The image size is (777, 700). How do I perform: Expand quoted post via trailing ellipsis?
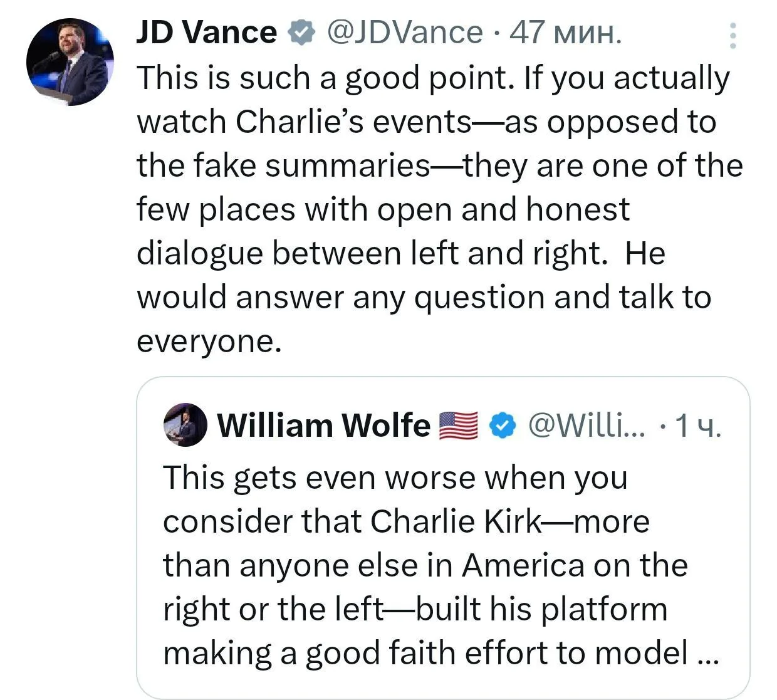(708, 654)
